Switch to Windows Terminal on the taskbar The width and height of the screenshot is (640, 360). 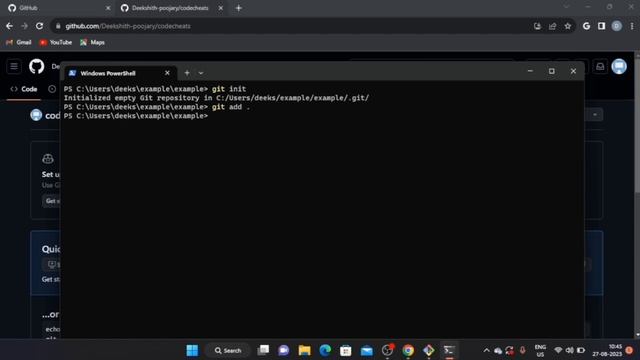[449, 350]
